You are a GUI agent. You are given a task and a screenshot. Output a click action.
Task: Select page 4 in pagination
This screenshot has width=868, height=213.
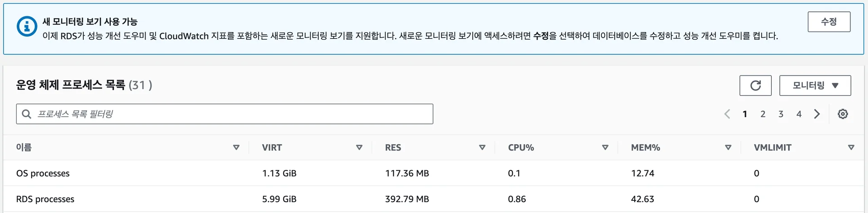click(x=799, y=114)
